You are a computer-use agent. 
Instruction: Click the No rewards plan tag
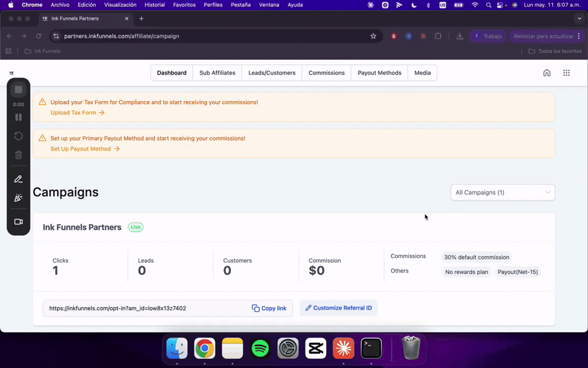(466, 272)
